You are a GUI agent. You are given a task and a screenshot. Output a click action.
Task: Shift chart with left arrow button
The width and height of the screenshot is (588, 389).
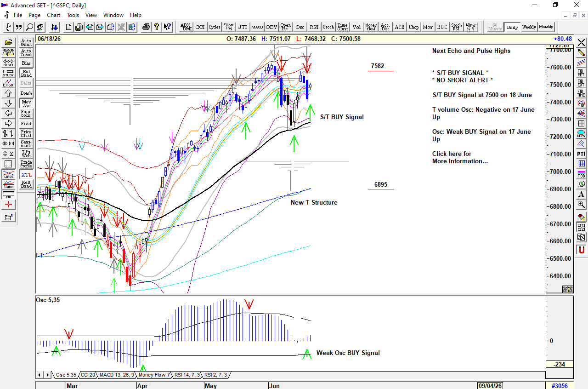8,113
